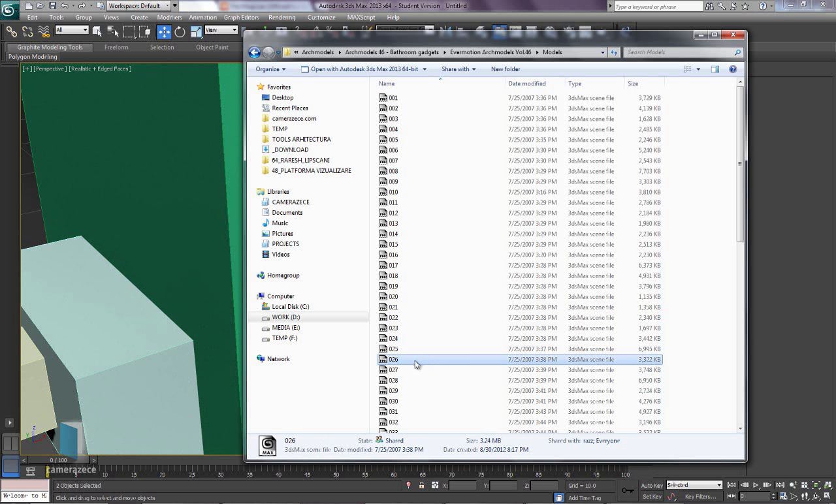The width and height of the screenshot is (836, 504).
Task: Activate the Select and Move tool
Action: point(163,31)
